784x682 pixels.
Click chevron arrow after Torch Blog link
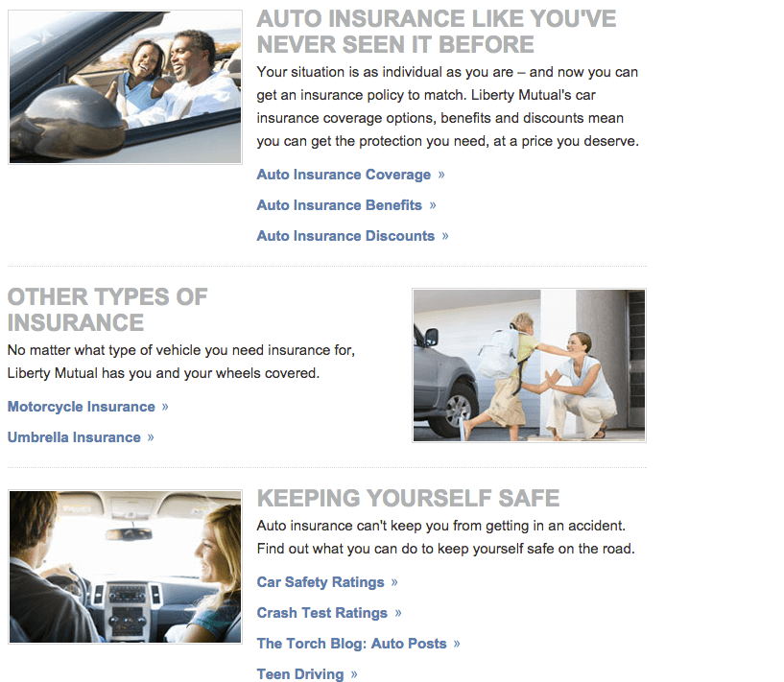point(457,644)
